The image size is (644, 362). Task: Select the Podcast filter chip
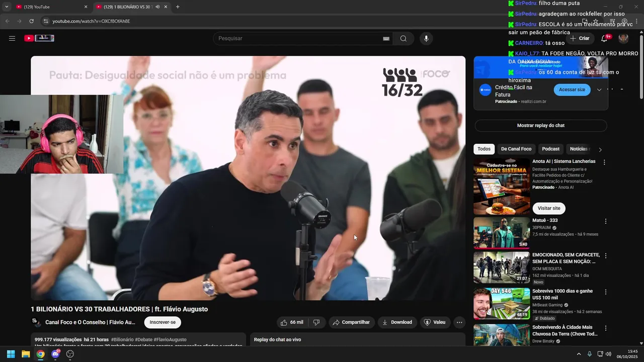(551, 149)
